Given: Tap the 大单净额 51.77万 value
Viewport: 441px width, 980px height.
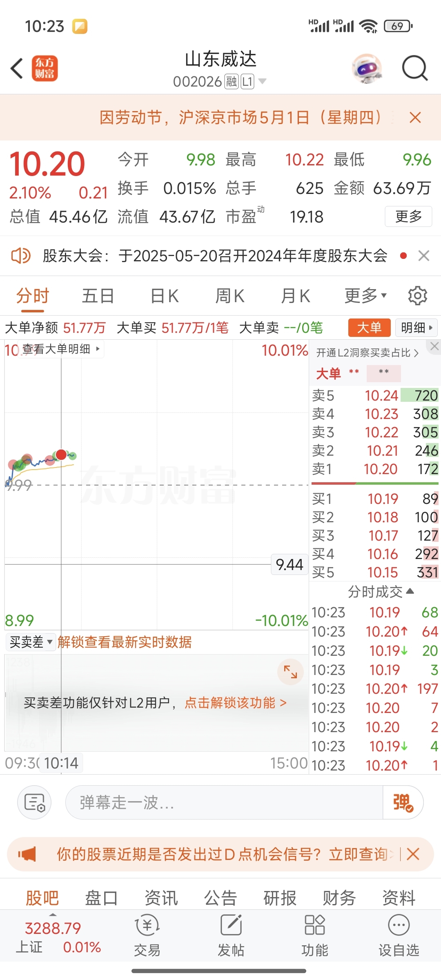Looking at the screenshot, I should 85,327.
